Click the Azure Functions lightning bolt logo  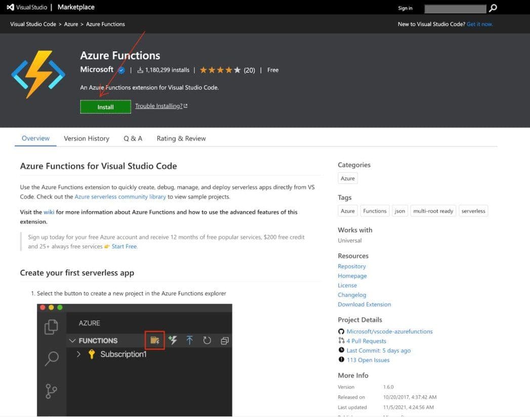point(38,74)
